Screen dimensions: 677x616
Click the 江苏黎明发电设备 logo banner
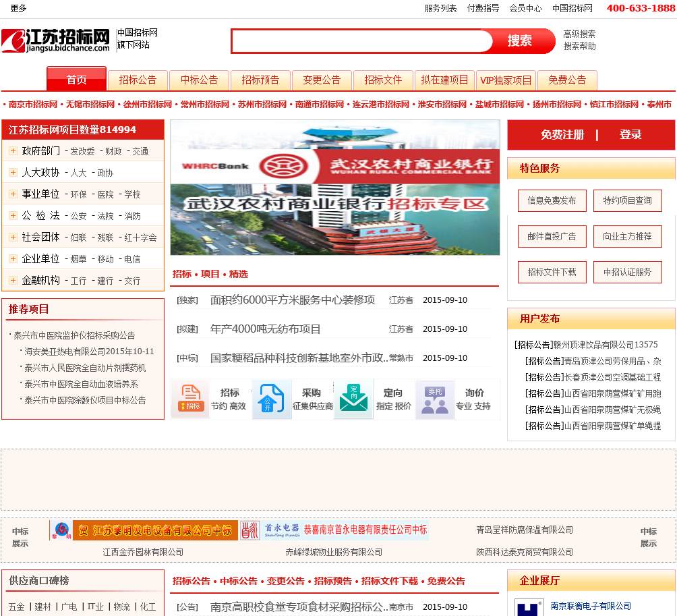[144, 530]
